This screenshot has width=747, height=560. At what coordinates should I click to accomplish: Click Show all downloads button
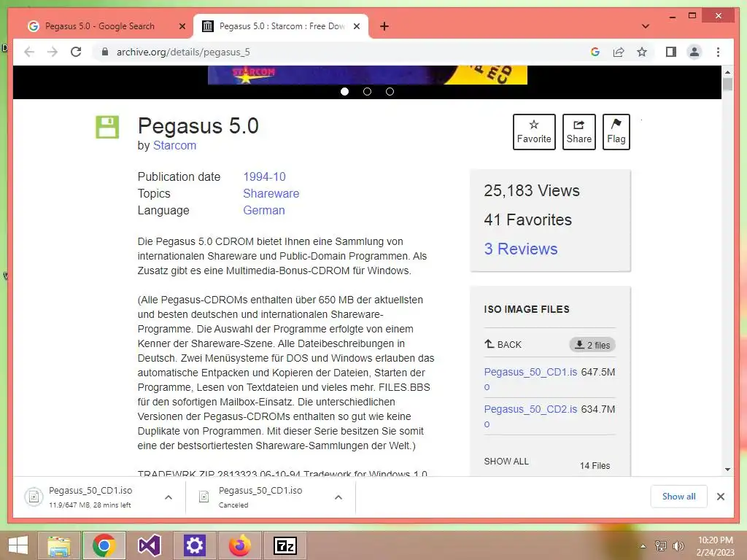[678, 496]
